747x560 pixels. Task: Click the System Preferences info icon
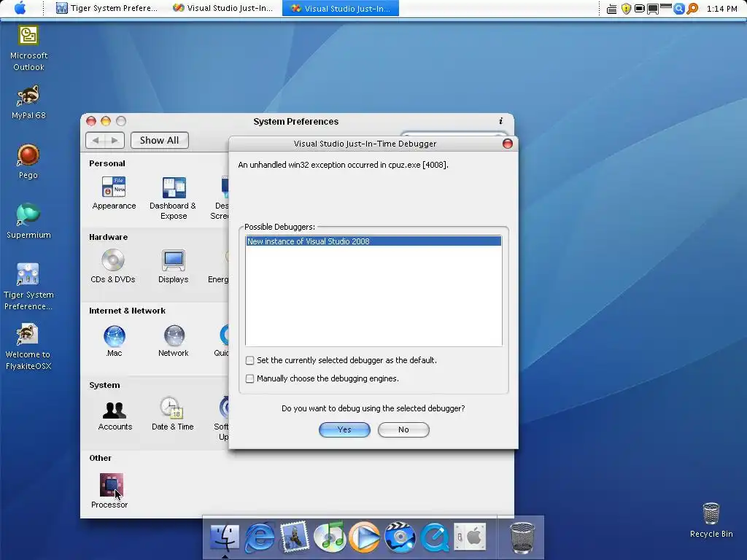pyautogui.click(x=500, y=121)
